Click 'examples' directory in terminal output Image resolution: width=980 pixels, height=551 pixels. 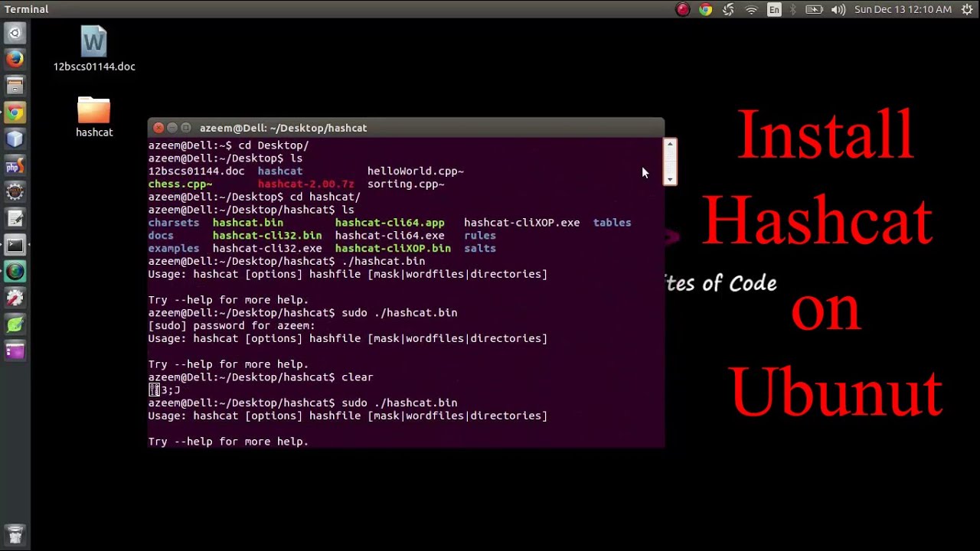(x=174, y=249)
